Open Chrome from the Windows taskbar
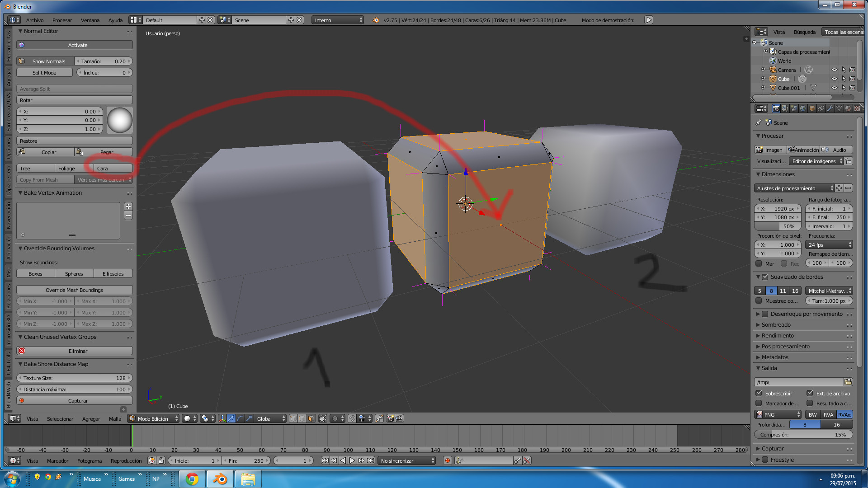 tap(192, 479)
